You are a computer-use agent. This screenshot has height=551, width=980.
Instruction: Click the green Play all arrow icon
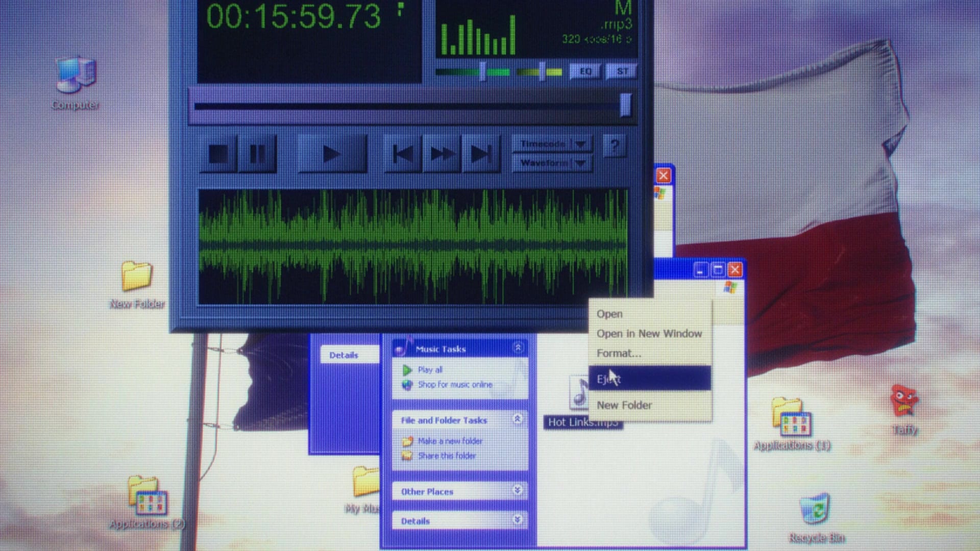[x=407, y=370]
